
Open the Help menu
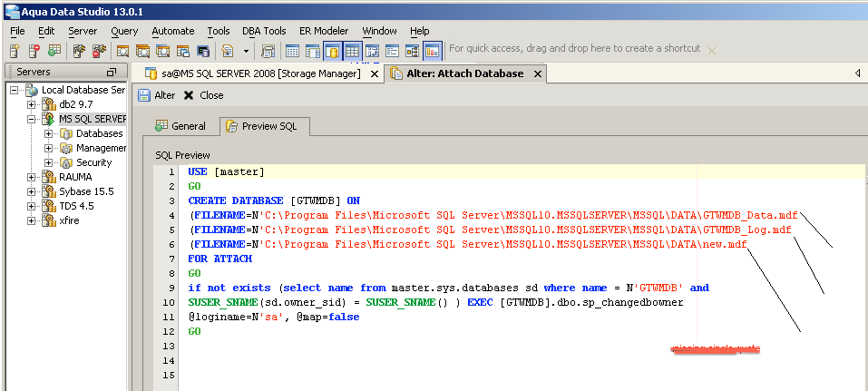pos(420,31)
